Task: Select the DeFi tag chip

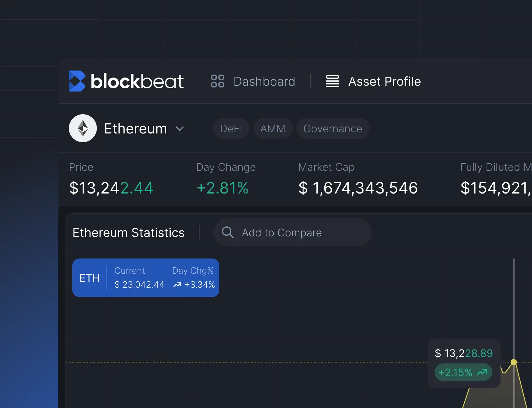Action: (x=231, y=129)
